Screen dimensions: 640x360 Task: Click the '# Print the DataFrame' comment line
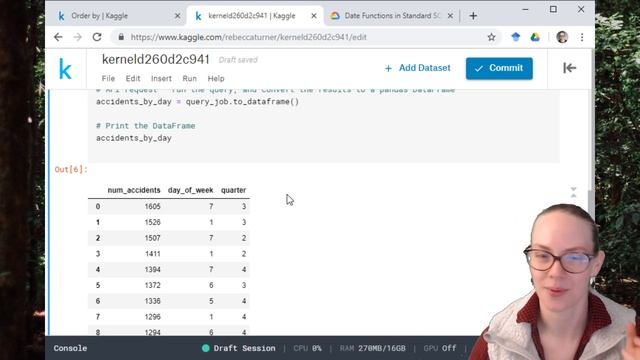[146, 126]
